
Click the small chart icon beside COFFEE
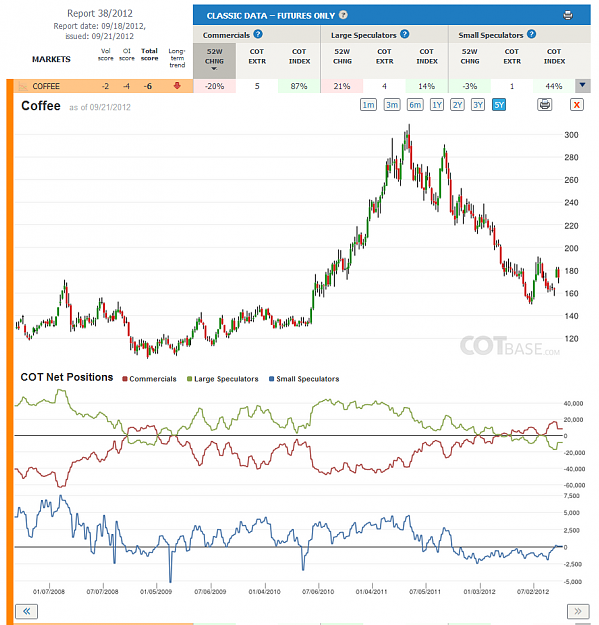23,86
